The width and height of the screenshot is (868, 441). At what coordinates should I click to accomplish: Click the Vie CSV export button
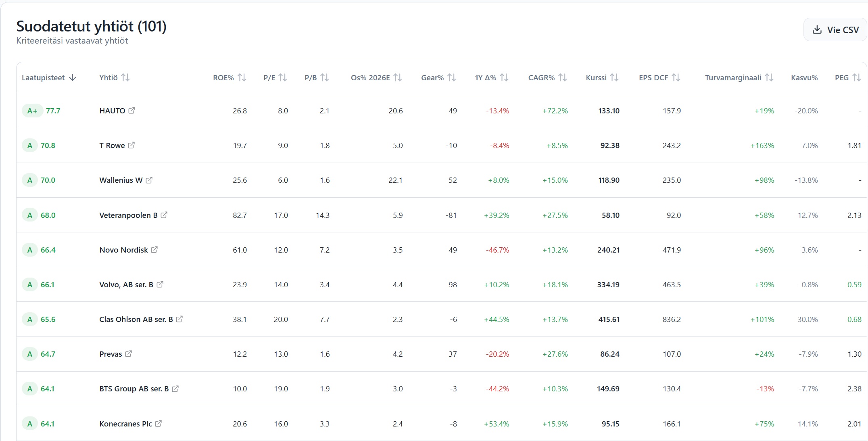point(835,30)
